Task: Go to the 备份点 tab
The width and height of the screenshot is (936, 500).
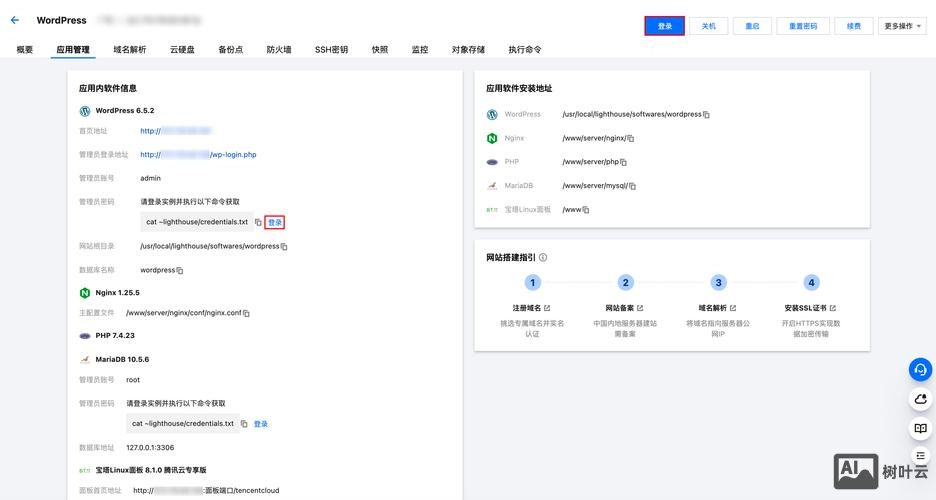Action: (230, 50)
